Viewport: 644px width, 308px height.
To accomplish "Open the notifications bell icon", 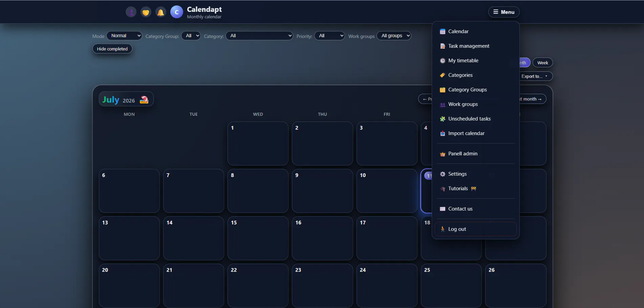I will click(x=161, y=12).
